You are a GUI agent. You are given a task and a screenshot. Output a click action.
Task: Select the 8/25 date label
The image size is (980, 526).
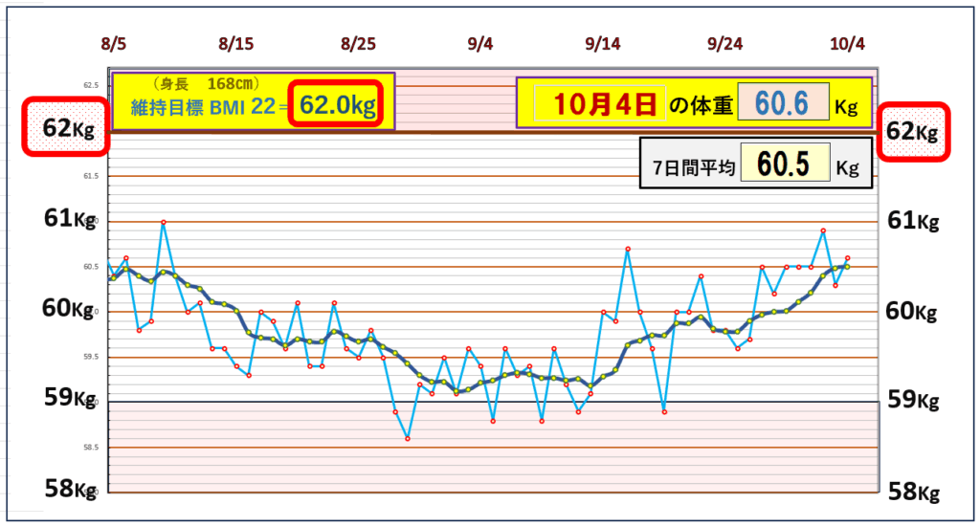(359, 44)
